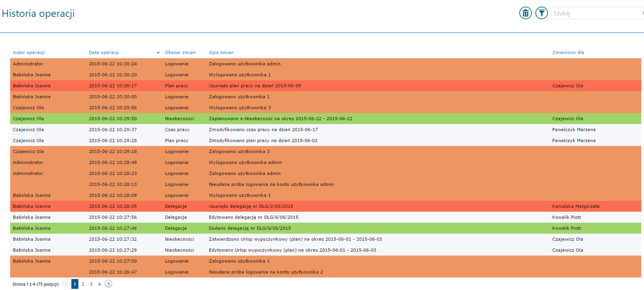The width and height of the screenshot is (644, 290).
Task: Focus the Szukaj search field
Action: pos(597,13)
